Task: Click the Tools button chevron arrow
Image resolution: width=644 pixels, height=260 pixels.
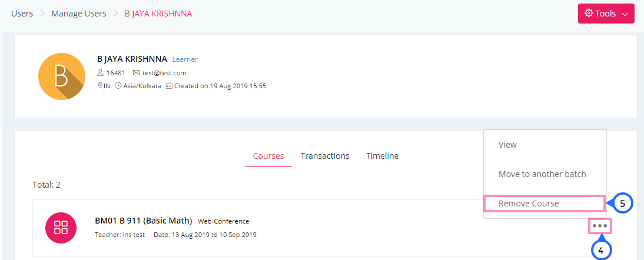Action: pyautogui.click(x=625, y=14)
